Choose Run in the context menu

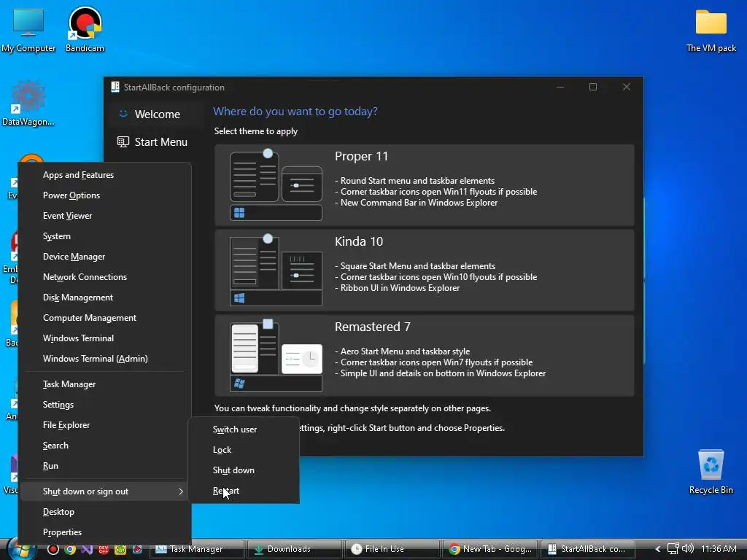(x=105, y=466)
